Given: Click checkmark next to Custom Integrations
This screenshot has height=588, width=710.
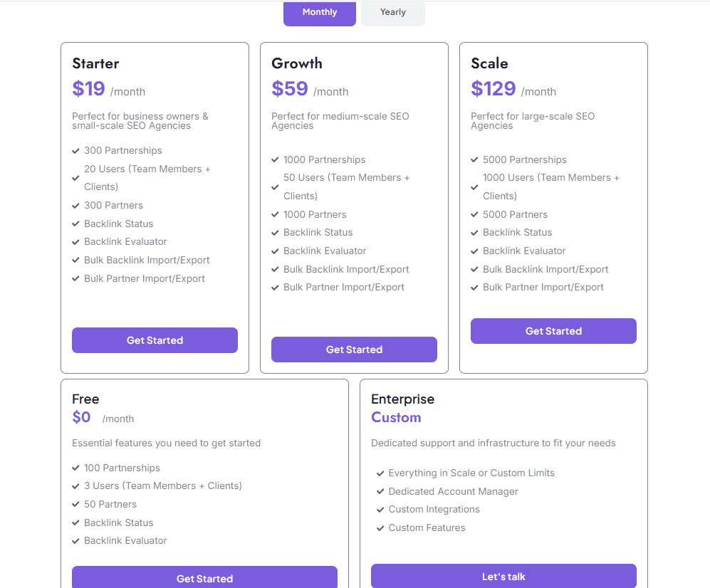Looking at the screenshot, I should click(x=380, y=510).
